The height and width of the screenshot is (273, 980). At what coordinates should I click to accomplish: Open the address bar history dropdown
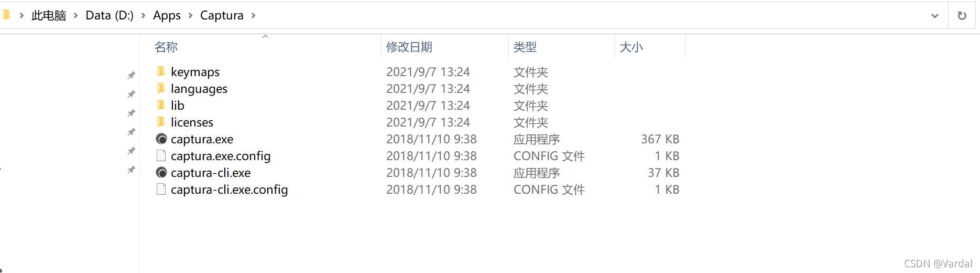pos(935,16)
